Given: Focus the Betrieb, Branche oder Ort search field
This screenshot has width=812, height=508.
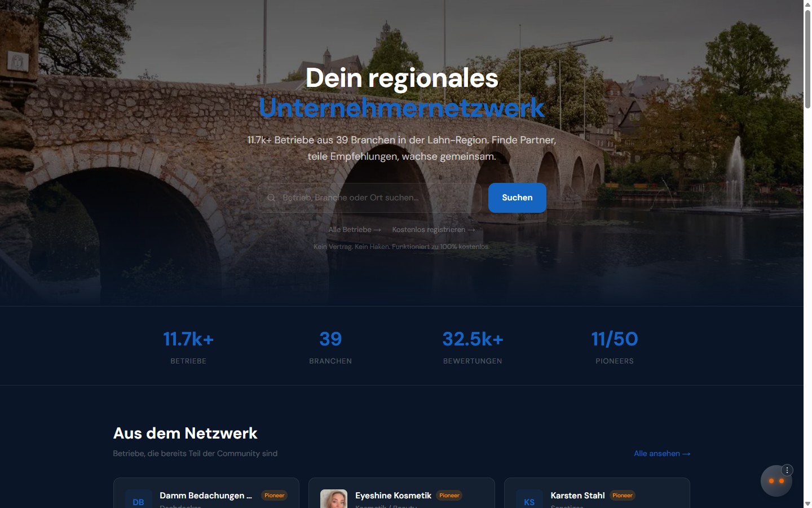Looking at the screenshot, I should 369,198.
